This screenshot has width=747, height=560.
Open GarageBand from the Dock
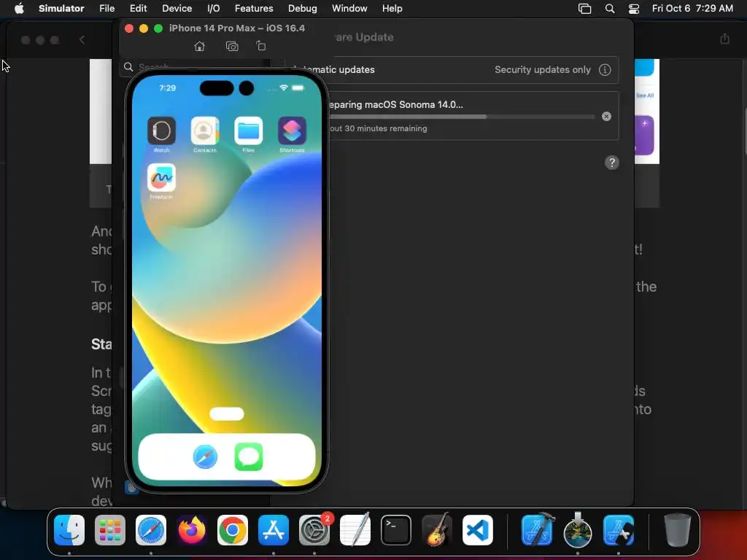coord(437,530)
